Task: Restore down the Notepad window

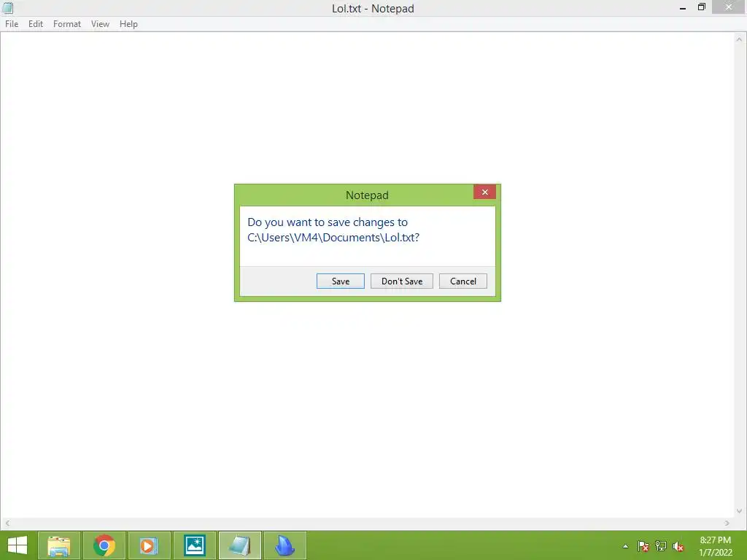Action: [x=701, y=7]
